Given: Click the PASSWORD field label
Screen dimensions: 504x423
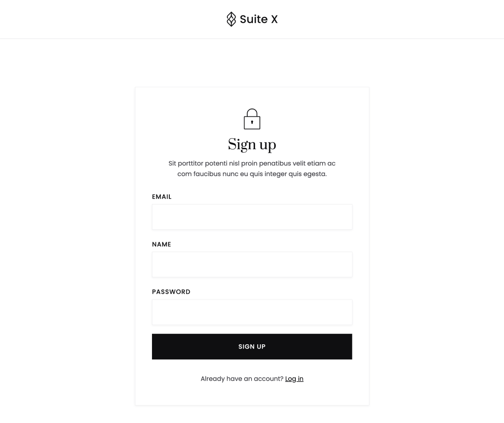Looking at the screenshot, I should (x=171, y=292).
